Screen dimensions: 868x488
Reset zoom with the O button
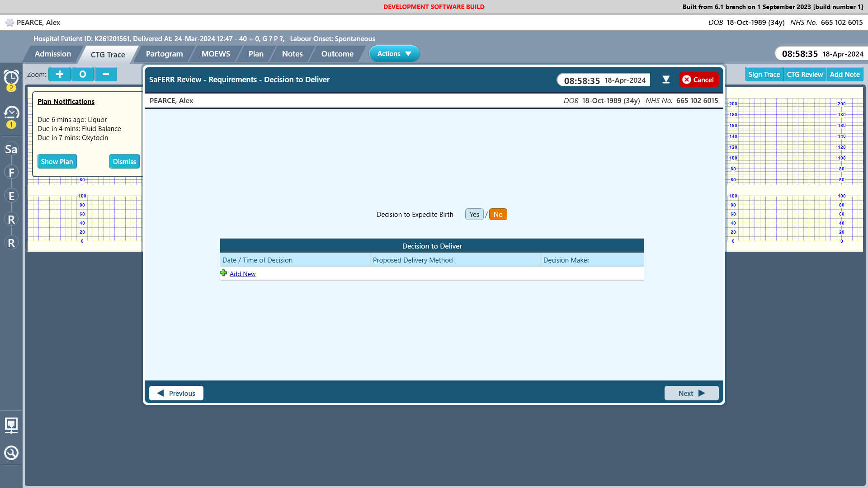[x=83, y=74]
